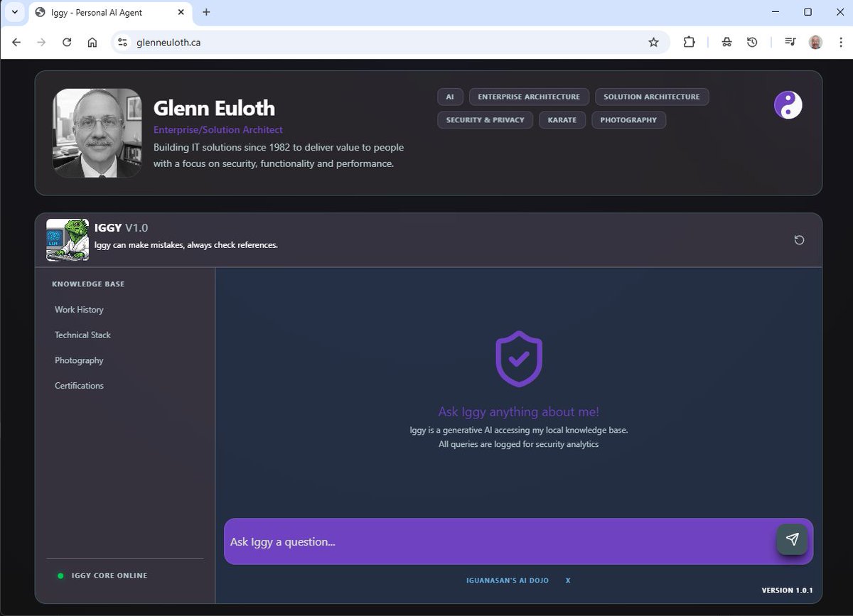Open Certifications in the knowledge base
This screenshot has height=616, width=853.
[79, 386]
